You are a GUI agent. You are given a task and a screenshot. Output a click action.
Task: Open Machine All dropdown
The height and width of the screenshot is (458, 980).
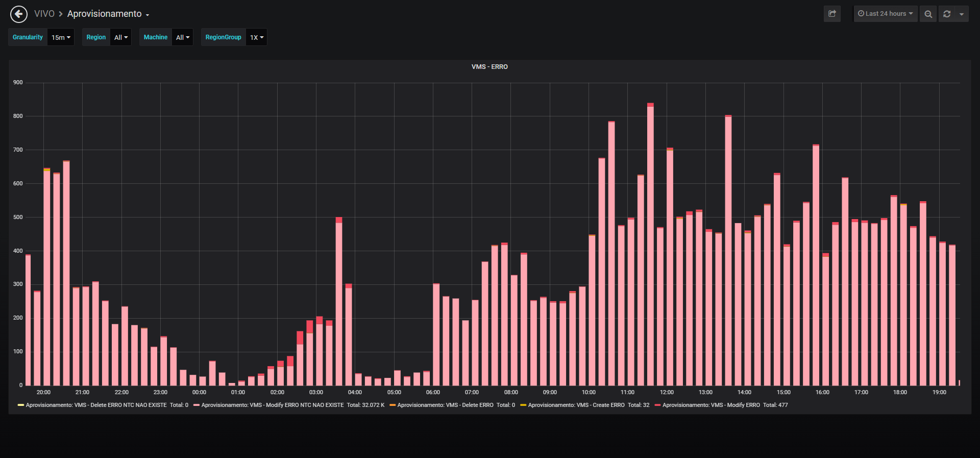(183, 37)
